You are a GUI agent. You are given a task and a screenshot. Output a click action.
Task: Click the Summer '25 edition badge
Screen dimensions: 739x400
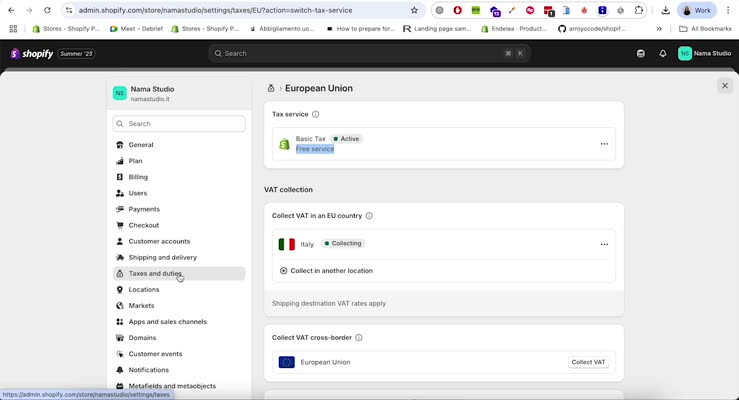(x=76, y=54)
